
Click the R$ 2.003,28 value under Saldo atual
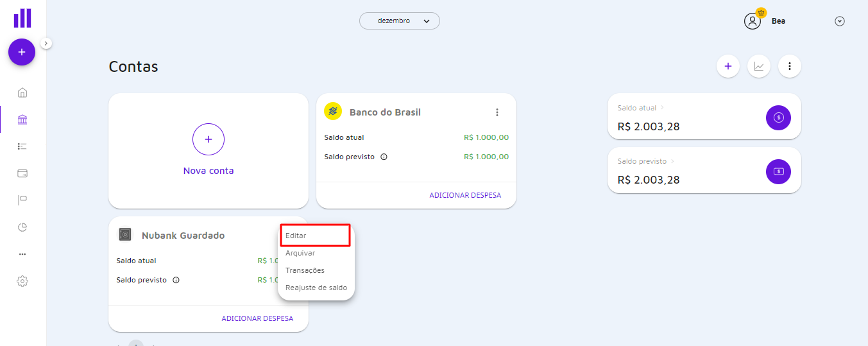(649, 126)
